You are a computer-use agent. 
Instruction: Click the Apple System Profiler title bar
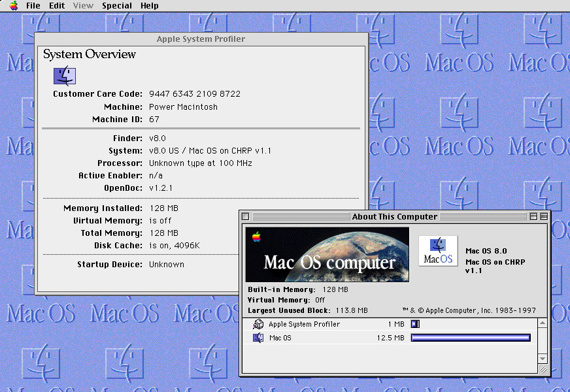201,39
